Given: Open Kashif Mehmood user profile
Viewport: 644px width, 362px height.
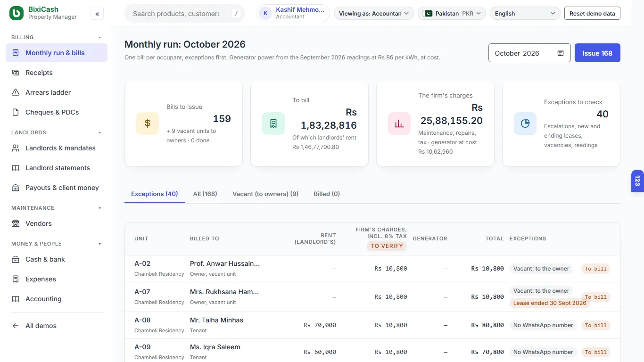Looking at the screenshot, I should pos(293,13).
